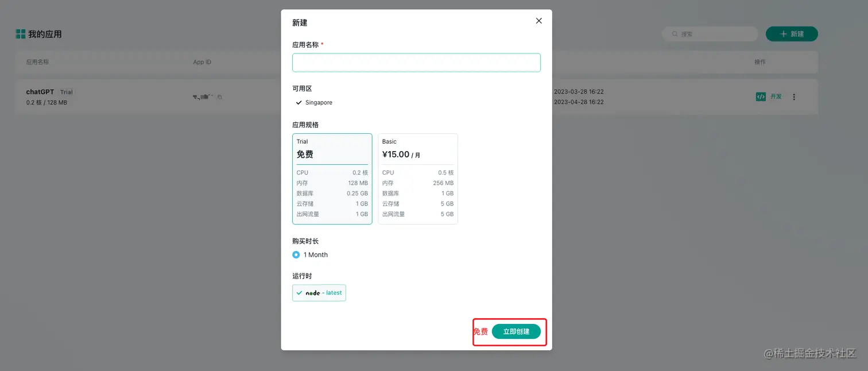This screenshot has height=371, width=868.
Task: Click the 立即创建 create button
Action: coord(516,331)
